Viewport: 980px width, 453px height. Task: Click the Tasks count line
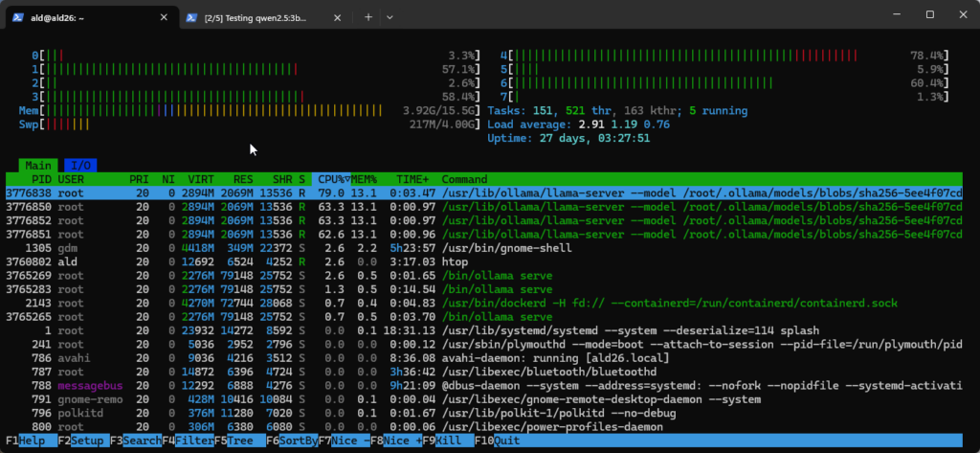click(x=617, y=110)
